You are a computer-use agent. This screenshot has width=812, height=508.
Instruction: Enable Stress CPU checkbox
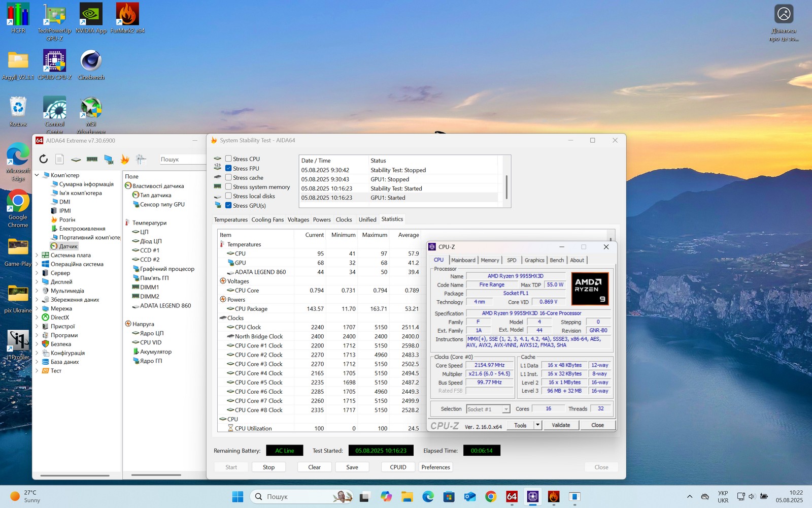228,159
